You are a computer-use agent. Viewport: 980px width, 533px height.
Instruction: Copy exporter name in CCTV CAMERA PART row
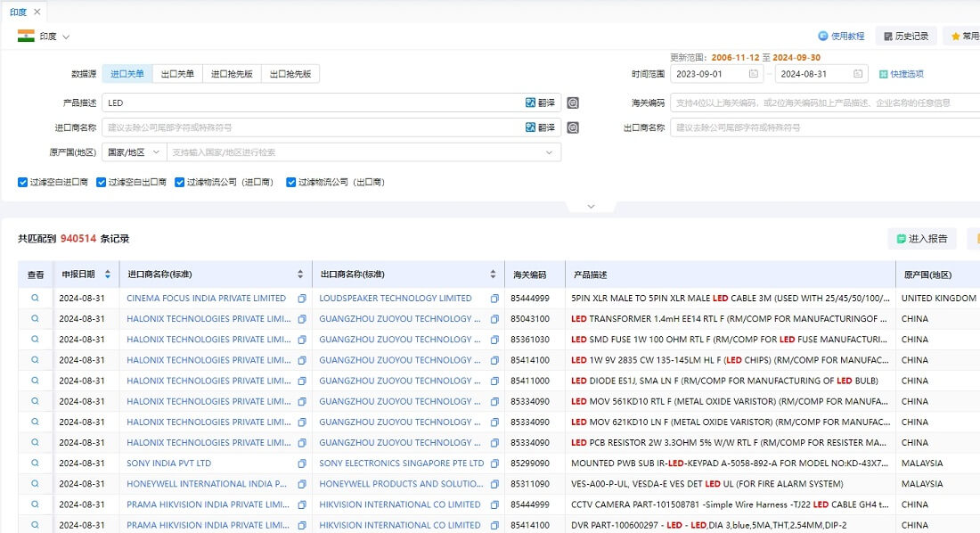point(494,504)
